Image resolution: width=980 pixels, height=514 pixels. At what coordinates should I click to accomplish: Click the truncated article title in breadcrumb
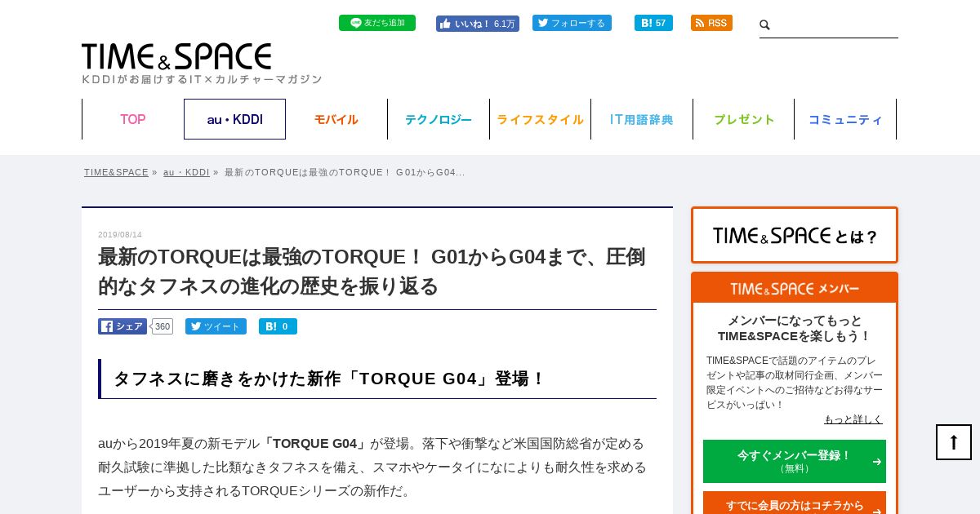click(345, 172)
